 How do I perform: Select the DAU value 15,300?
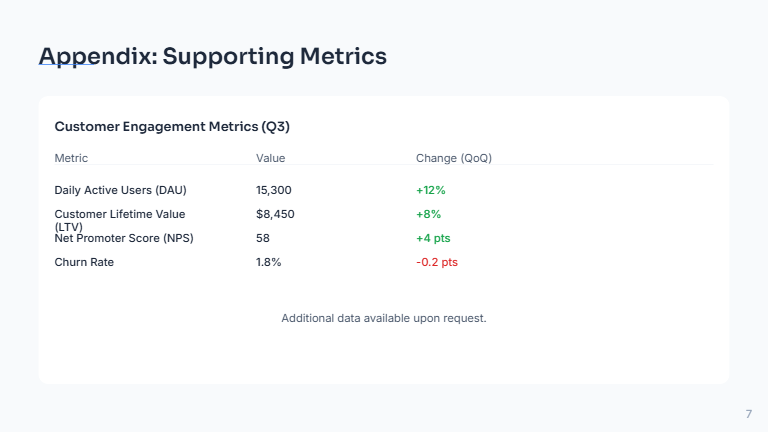[274, 190]
